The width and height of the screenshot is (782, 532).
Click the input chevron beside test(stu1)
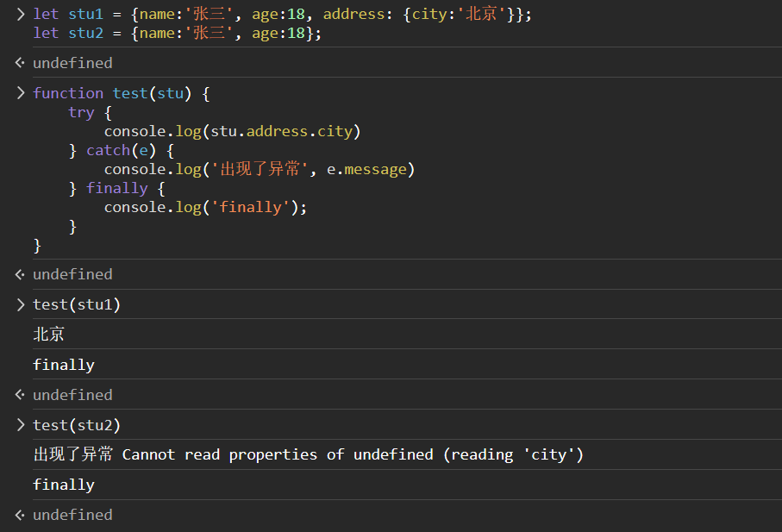(x=21, y=304)
